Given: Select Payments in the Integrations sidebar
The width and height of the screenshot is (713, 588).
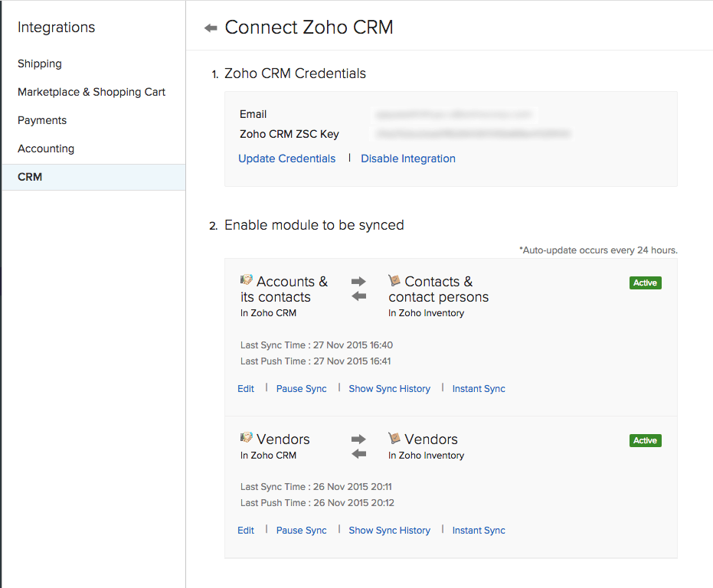Looking at the screenshot, I should pyautogui.click(x=42, y=120).
